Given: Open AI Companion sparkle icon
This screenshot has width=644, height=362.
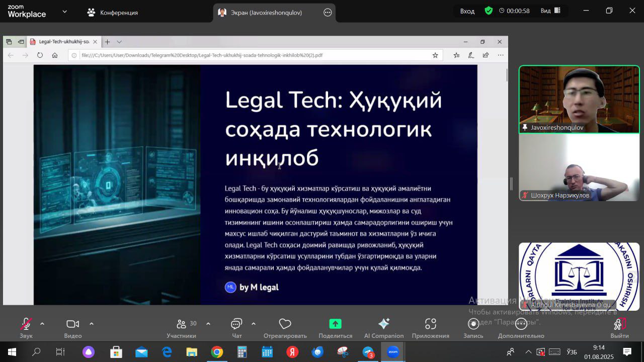Looking at the screenshot, I should (x=383, y=324).
